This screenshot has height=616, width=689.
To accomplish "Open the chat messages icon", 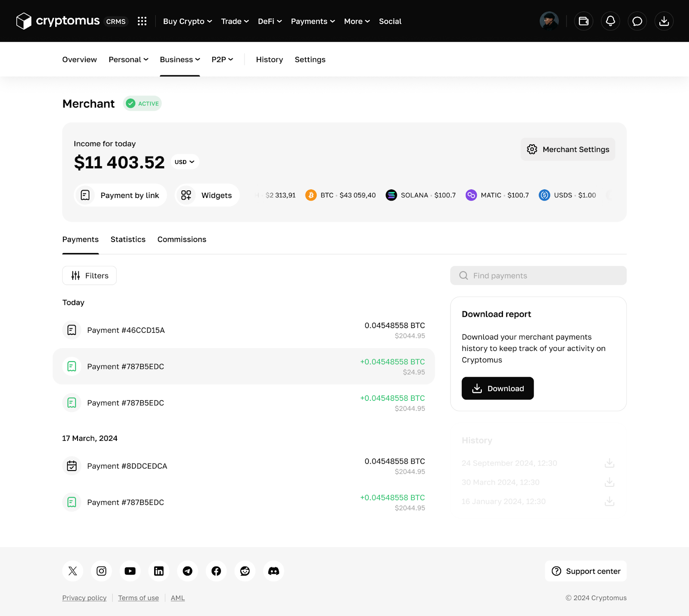I will pyautogui.click(x=637, y=21).
